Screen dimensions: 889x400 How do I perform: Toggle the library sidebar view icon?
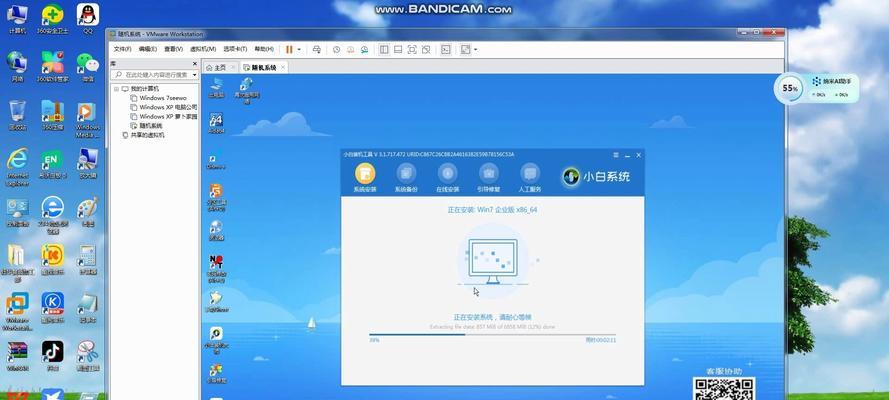point(384,50)
